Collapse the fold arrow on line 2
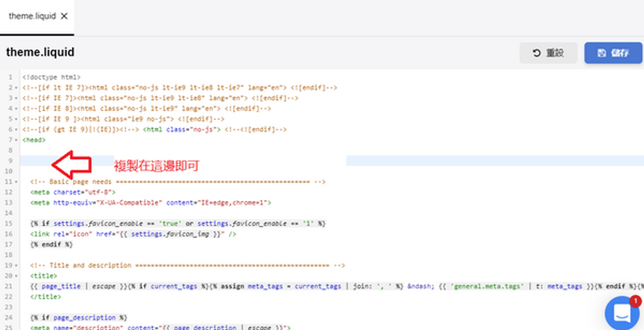 pos(16,88)
